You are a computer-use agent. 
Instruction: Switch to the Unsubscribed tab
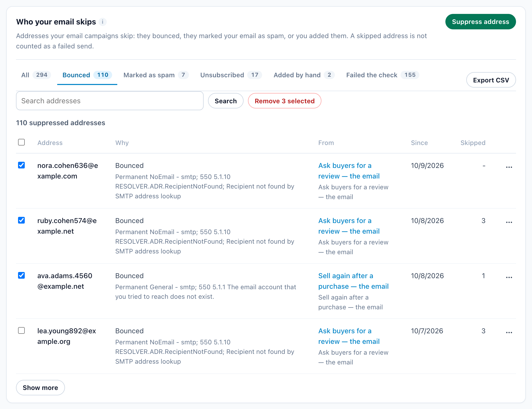coord(231,75)
